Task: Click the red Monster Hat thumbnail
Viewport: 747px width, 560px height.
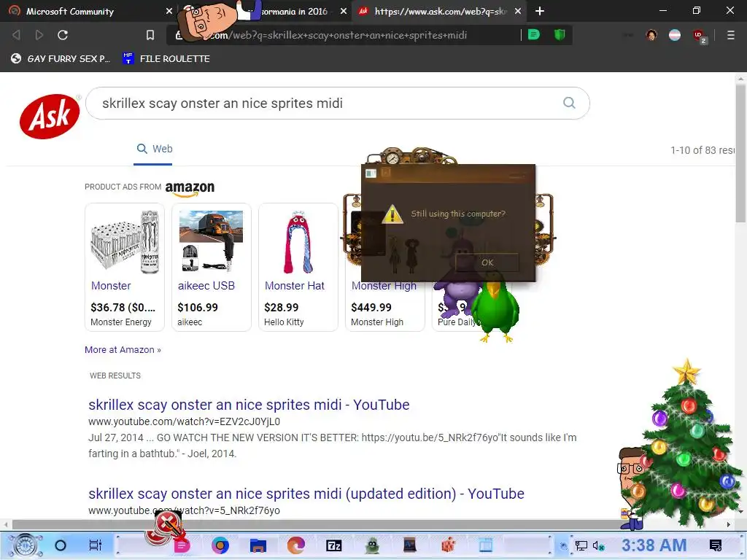Action: point(298,242)
